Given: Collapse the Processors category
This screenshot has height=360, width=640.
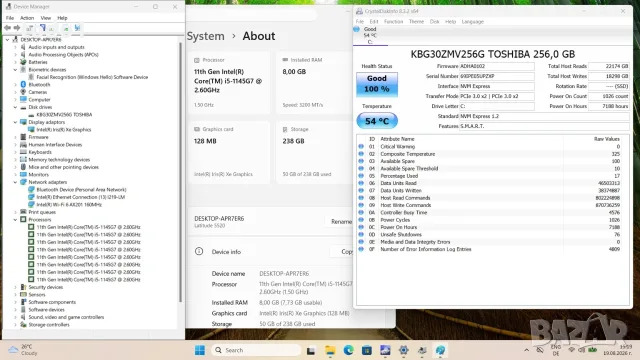Looking at the screenshot, I should point(16,220).
